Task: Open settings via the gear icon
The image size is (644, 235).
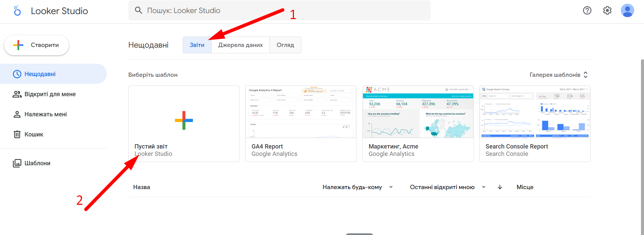Action: [x=607, y=10]
